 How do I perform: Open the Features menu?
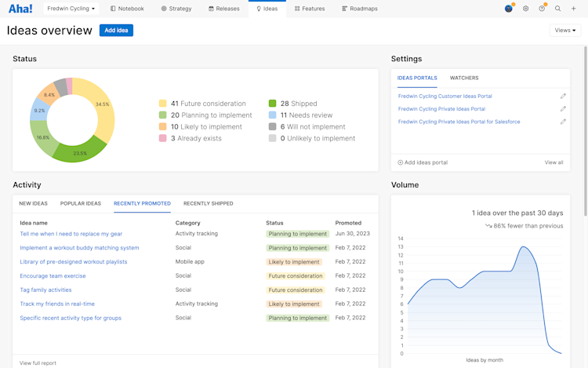(310, 9)
